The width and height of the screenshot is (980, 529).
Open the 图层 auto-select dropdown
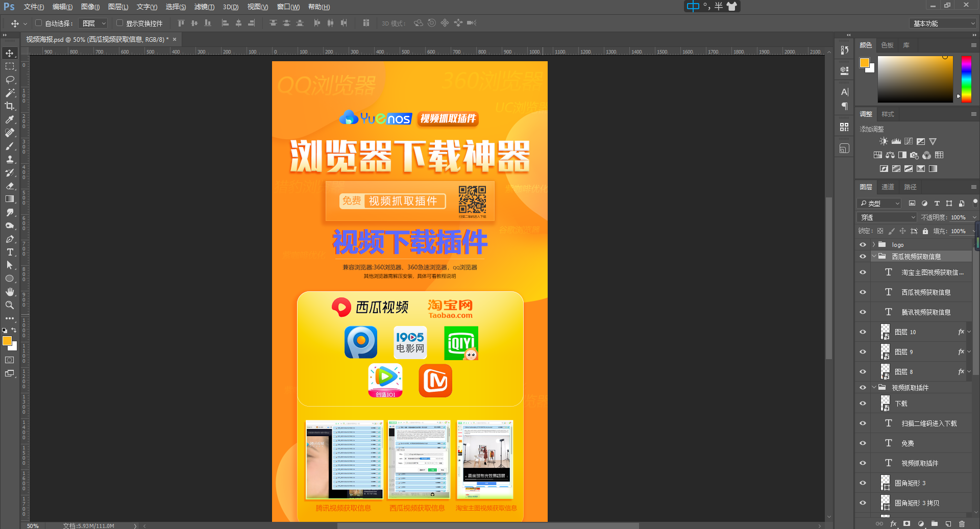coord(92,23)
